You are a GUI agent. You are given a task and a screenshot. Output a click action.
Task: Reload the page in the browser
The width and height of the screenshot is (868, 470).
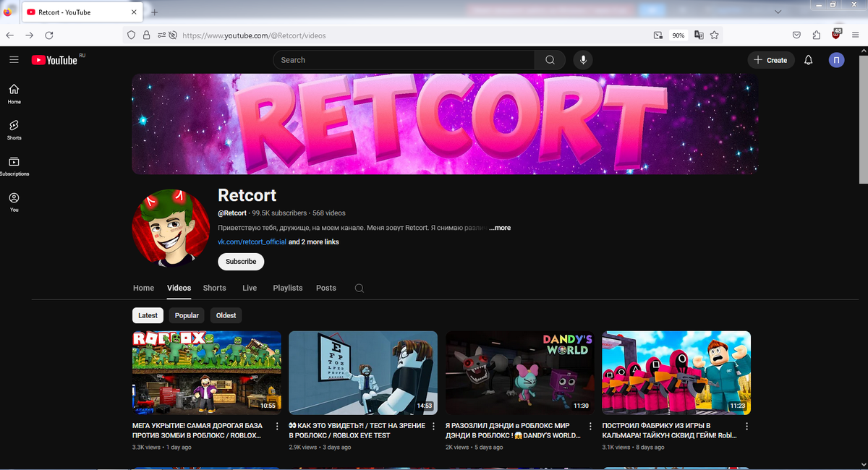pos(49,35)
